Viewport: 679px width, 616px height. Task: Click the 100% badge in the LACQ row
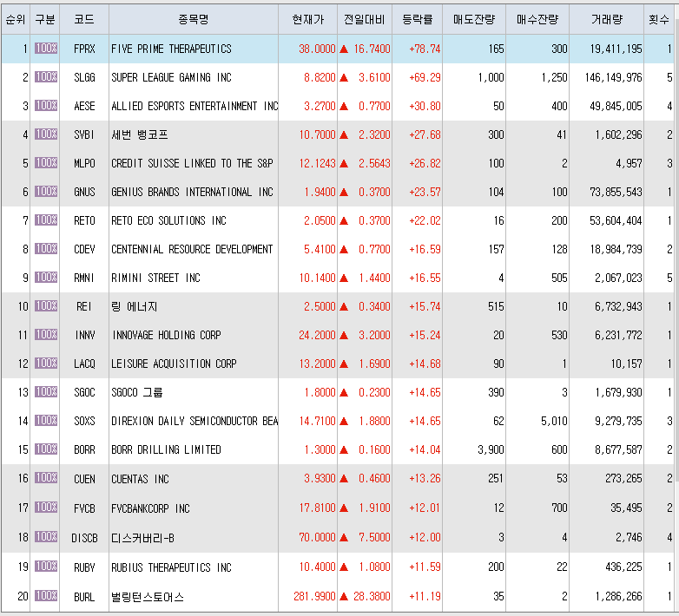point(46,363)
